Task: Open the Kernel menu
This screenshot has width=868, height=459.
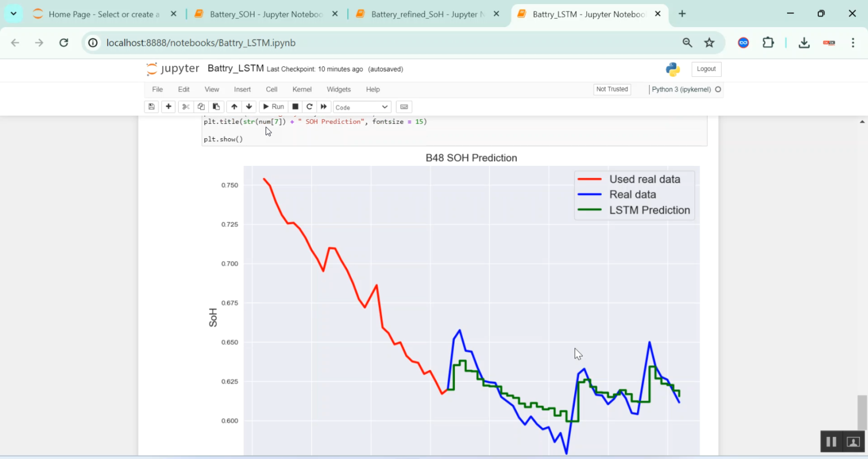Action: 301,89
